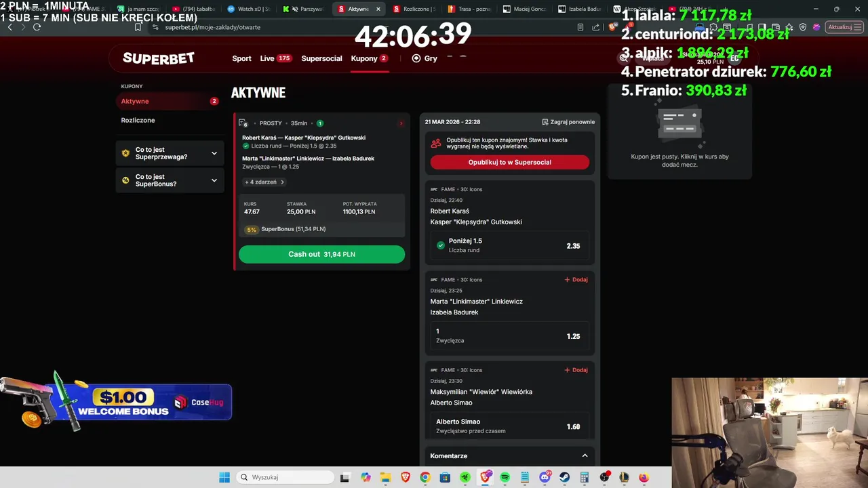Click the browser back arrow
The image size is (868, 488).
click(9, 27)
